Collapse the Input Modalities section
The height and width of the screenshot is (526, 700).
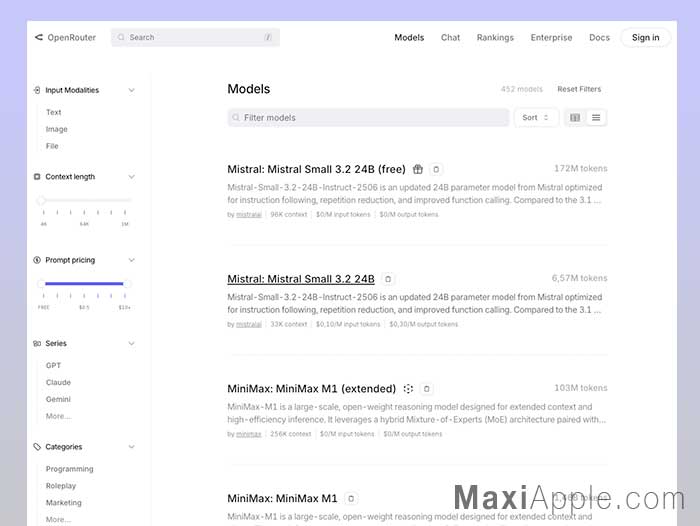(x=132, y=90)
